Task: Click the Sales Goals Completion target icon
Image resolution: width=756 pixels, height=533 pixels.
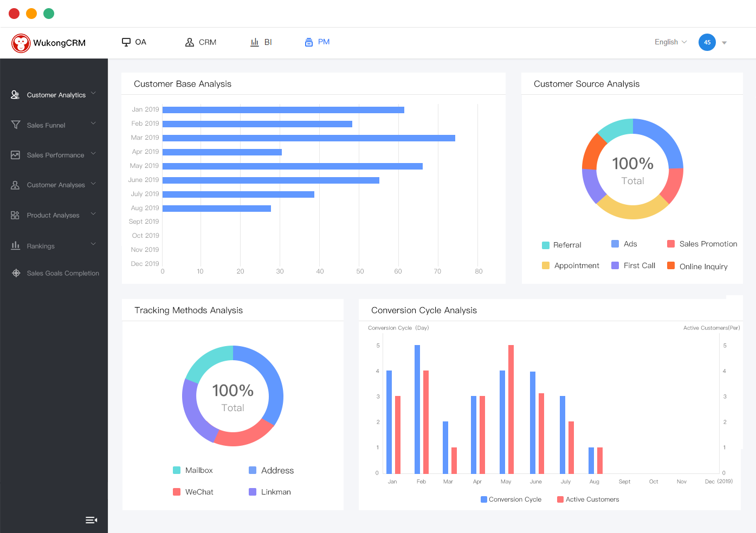Action: pyautogui.click(x=16, y=273)
